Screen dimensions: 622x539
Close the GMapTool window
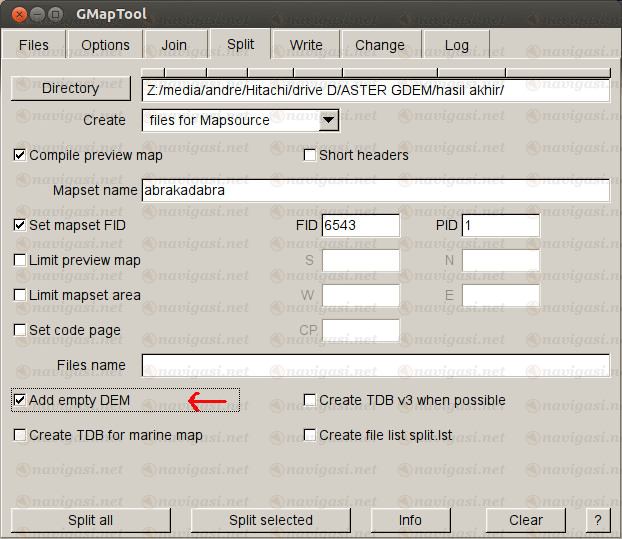point(13,14)
